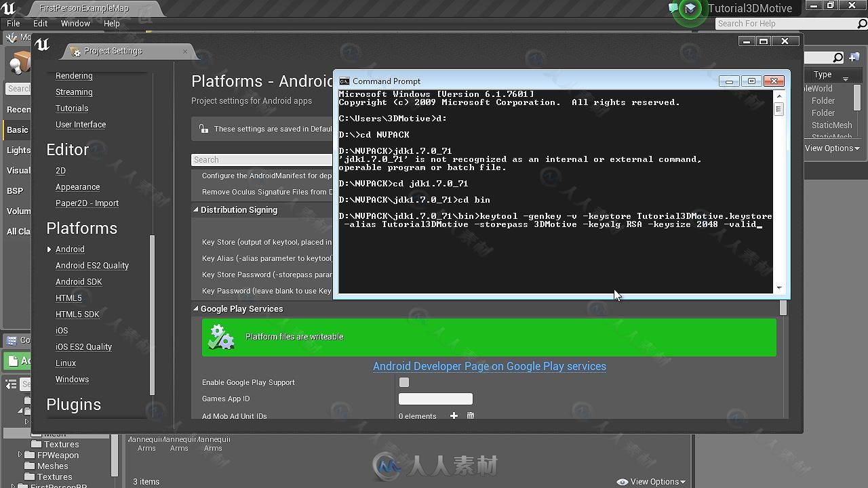Collapse the Distribution Signing section
868x488 pixels.
tap(196, 209)
